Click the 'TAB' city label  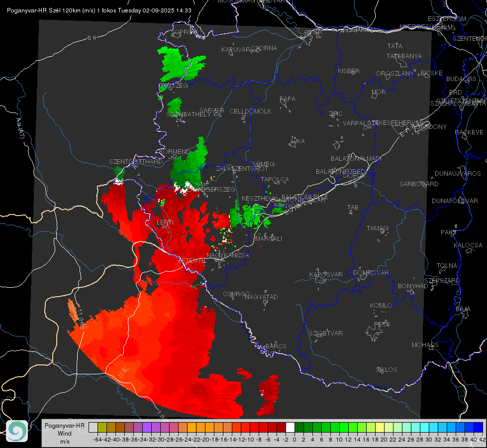[353, 208]
